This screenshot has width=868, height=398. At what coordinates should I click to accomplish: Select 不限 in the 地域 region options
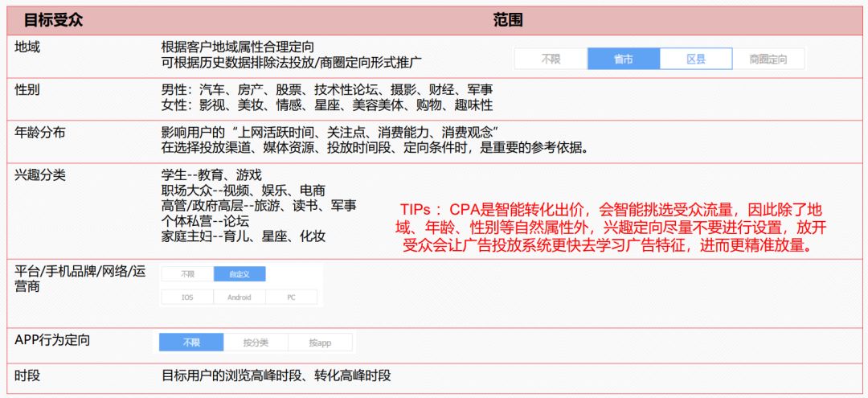tap(551, 59)
